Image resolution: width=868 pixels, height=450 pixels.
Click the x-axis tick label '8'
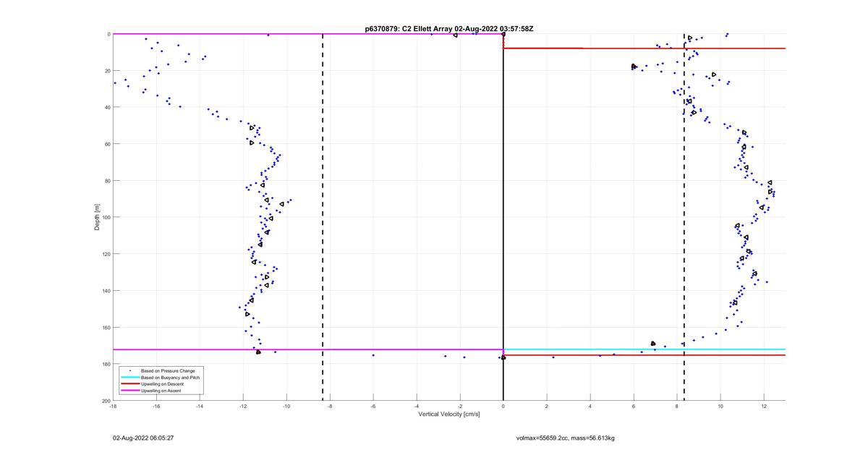pyautogui.click(x=677, y=406)
